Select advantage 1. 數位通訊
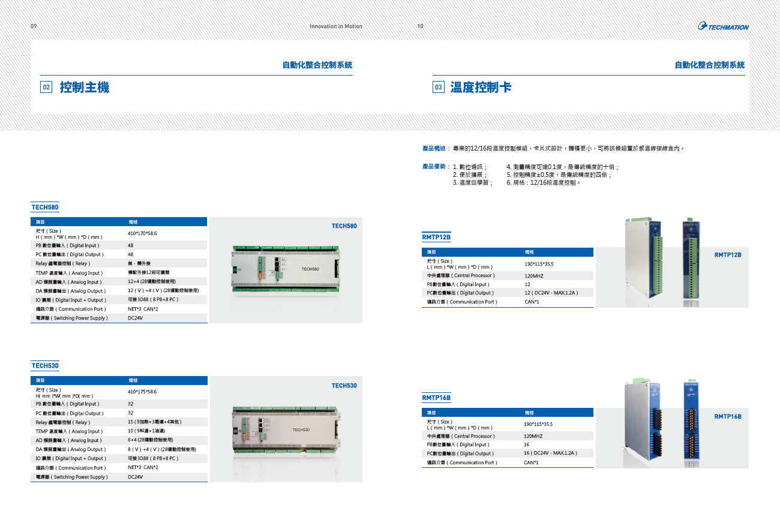780x532 pixels. pyautogui.click(x=470, y=167)
